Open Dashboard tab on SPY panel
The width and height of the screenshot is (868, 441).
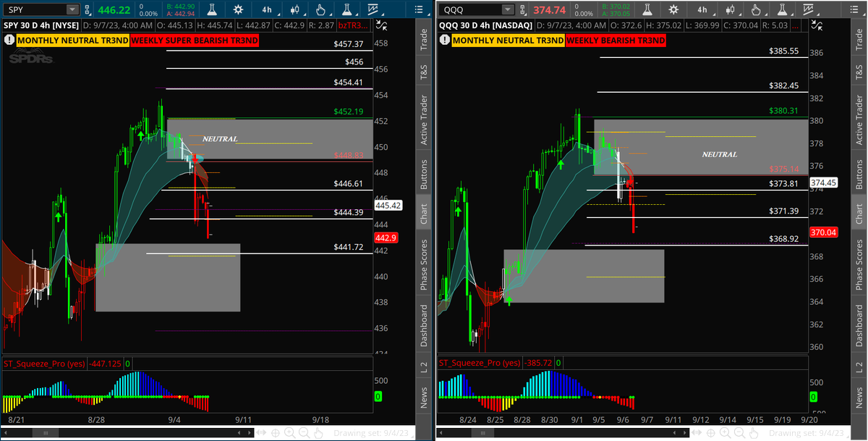click(425, 325)
